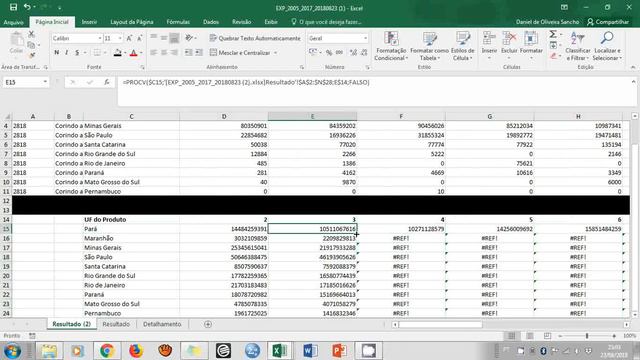640x360 pixels.
Task: Toggle Quebrar Texto Automaticamente
Action: point(255,38)
